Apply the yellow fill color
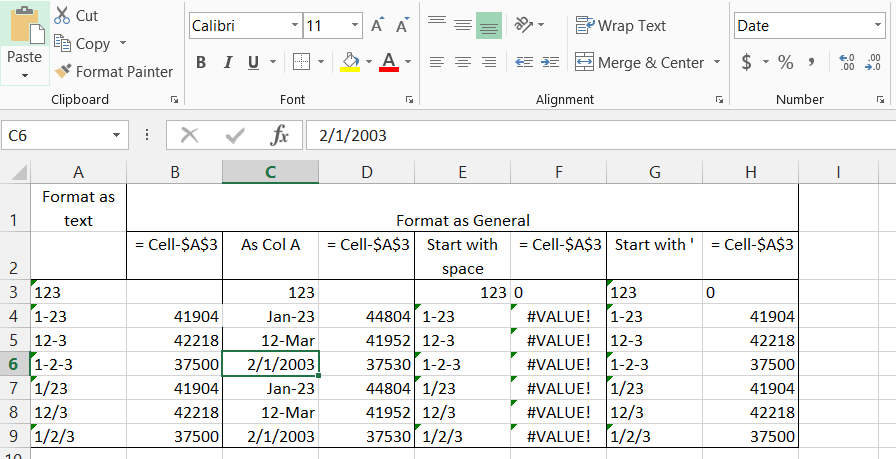 click(x=350, y=62)
